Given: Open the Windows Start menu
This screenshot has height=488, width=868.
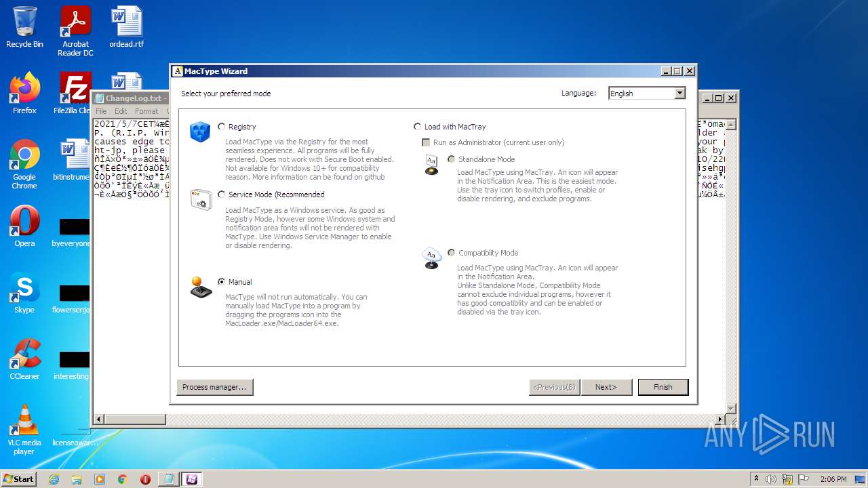Looking at the screenshot, I should point(18,479).
